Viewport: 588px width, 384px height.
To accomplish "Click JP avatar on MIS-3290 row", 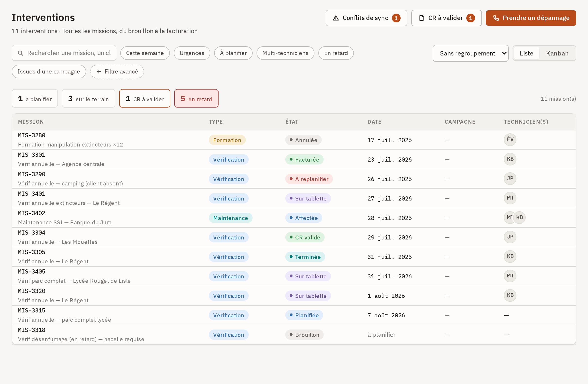I will (x=510, y=179).
